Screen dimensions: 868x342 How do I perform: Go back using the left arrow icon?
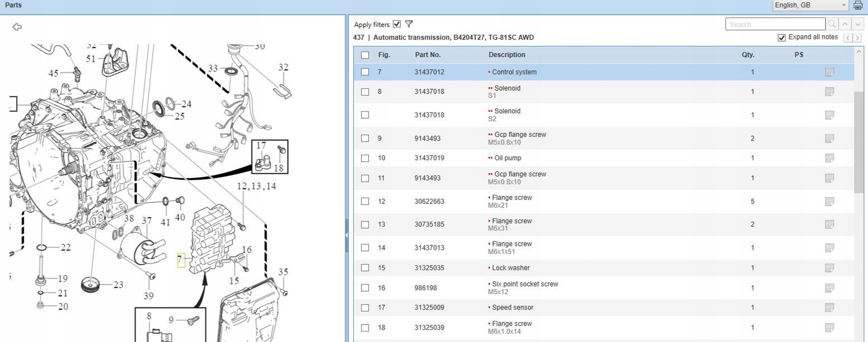17,27
